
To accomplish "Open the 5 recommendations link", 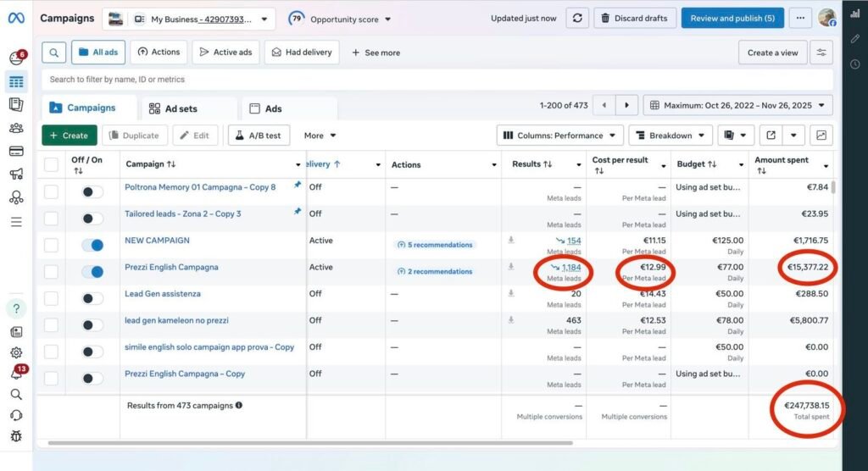I will coord(435,245).
